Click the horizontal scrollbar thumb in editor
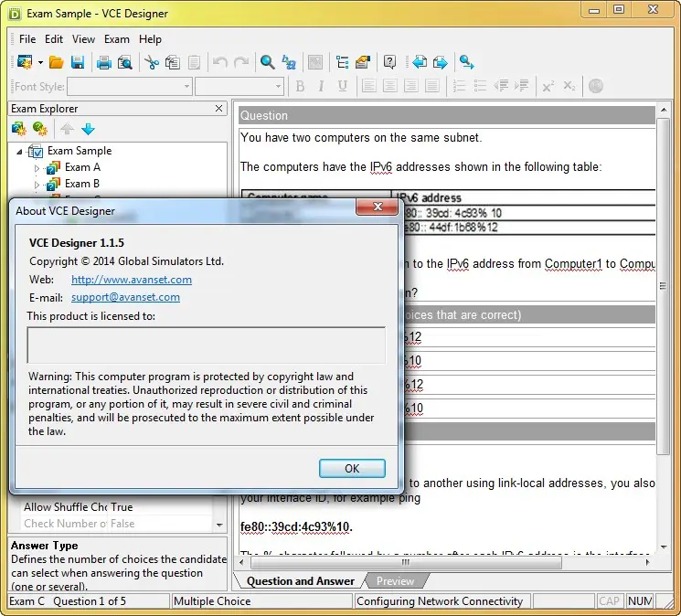Screen dimensions: 681x616 pyautogui.click(x=406, y=563)
